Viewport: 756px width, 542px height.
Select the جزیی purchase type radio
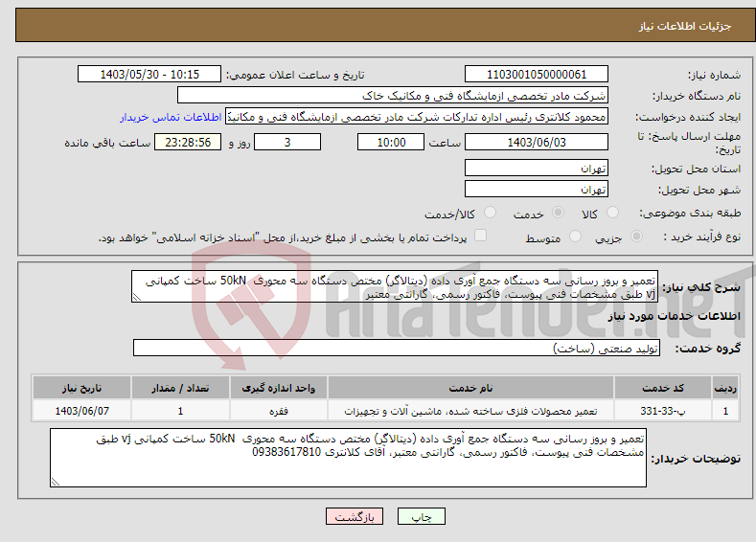[636, 237]
